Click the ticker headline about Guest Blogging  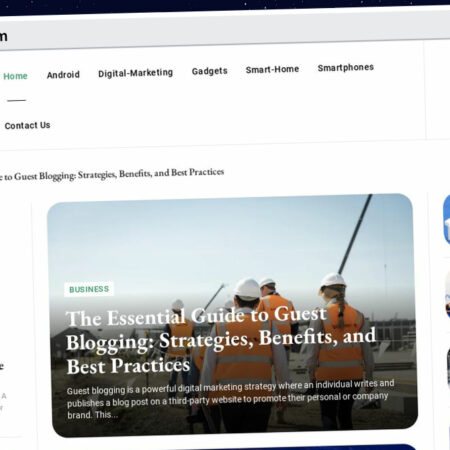click(112, 174)
